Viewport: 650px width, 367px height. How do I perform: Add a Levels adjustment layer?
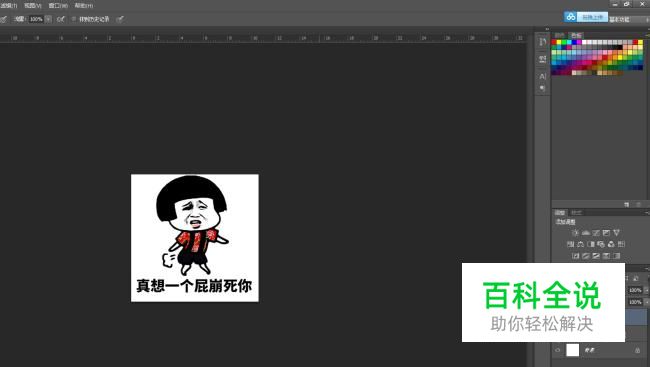(x=586, y=233)
